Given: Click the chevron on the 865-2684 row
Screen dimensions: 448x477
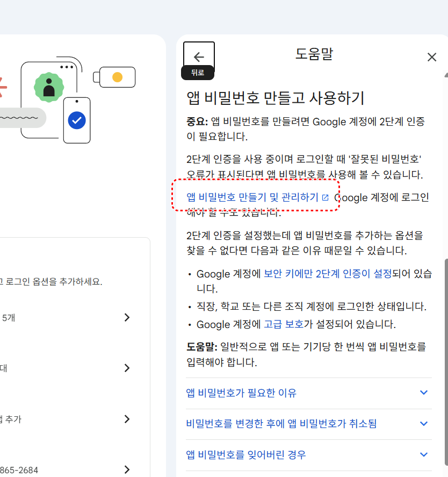Looking at the screenshot, I should click(x=127, y=469).
